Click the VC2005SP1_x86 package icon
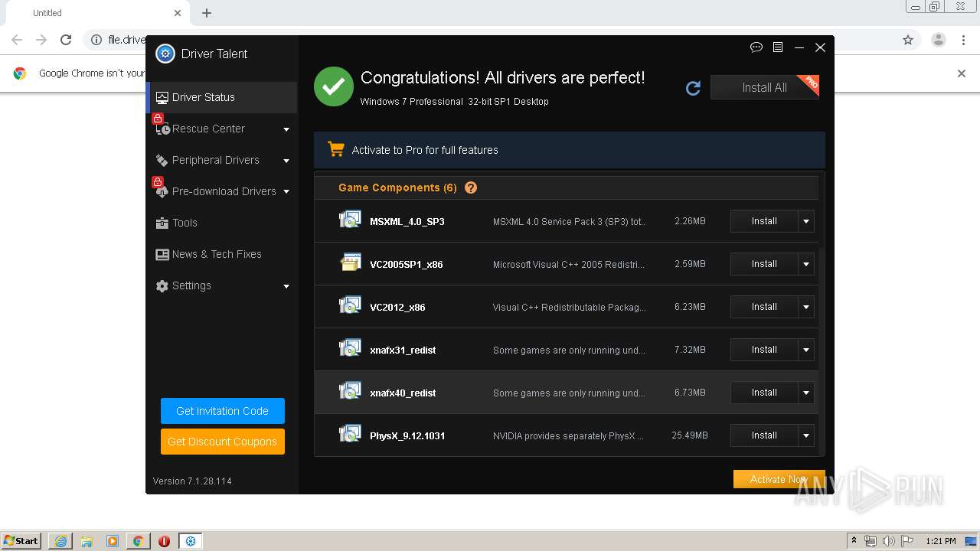Viewport: 980px width, 551px height. coord(350,263)
